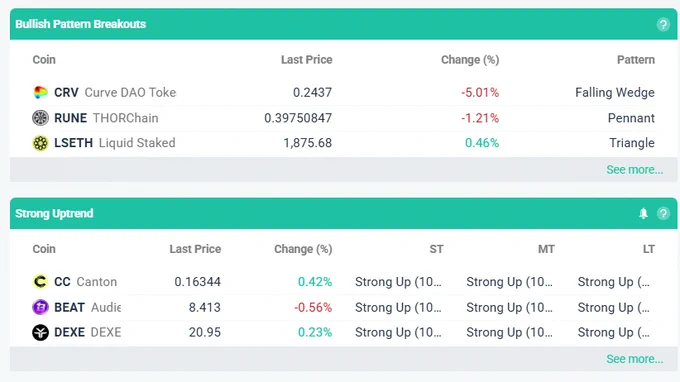This screenshot has width=680, height=382.
Task: Sort uptrend table by MT column
Action: (x=546, y=249)
